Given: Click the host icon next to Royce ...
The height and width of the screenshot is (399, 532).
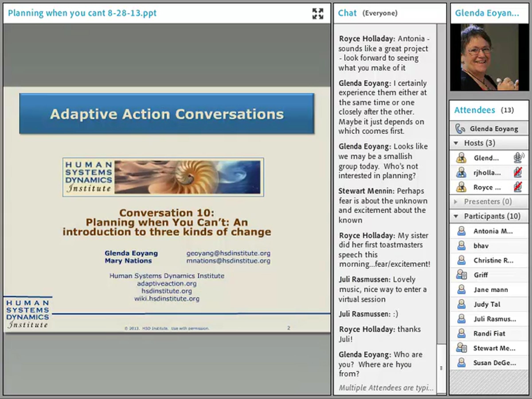Looking at the screenshot, I should [x=461, y=187].
